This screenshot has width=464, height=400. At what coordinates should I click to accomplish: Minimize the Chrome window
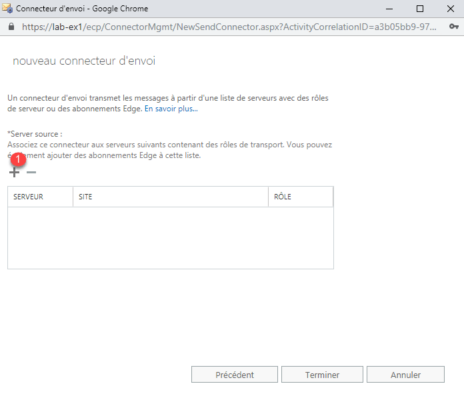389,9
